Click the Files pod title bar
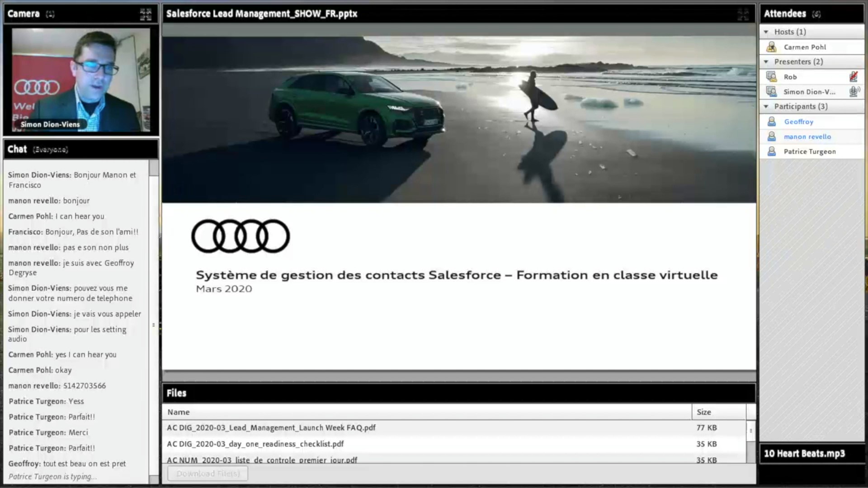This screenshot has width=868, height=488. [x=459, y=393]
